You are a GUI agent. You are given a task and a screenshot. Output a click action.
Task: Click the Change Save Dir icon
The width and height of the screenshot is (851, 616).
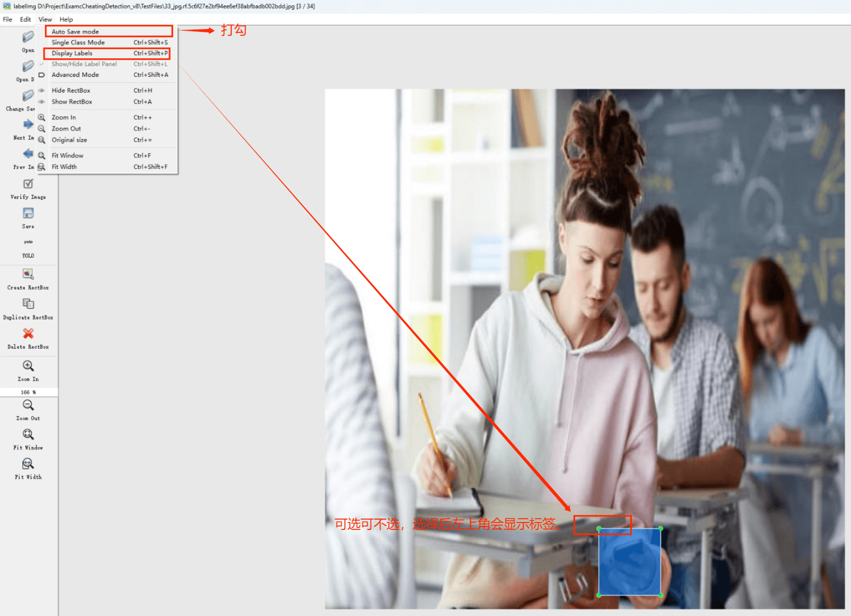point(28,95)
